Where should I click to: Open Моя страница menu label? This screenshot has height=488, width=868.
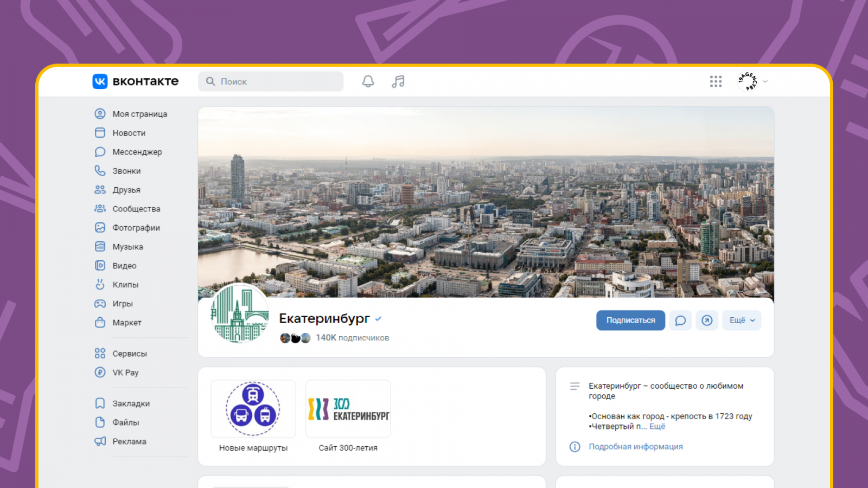(x=140, y=114)
